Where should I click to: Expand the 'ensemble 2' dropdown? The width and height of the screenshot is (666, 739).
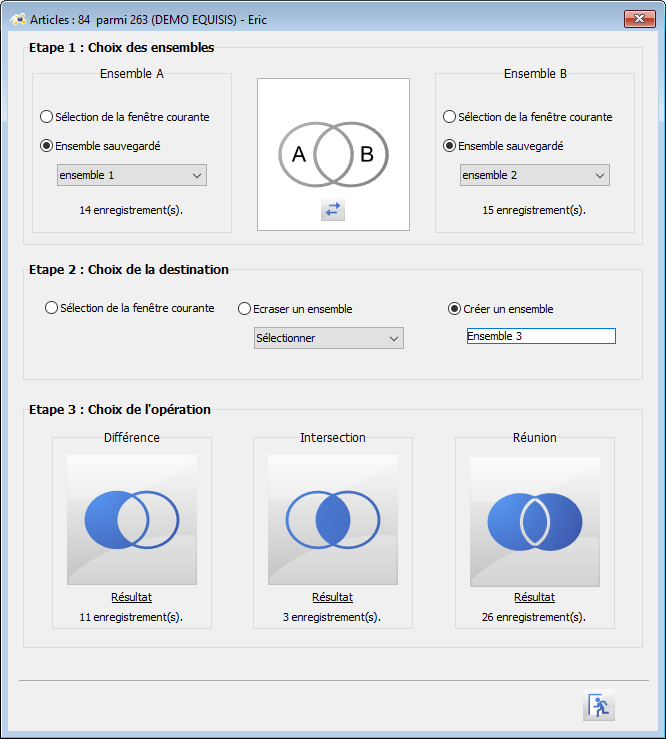click(x=535, y=176)
